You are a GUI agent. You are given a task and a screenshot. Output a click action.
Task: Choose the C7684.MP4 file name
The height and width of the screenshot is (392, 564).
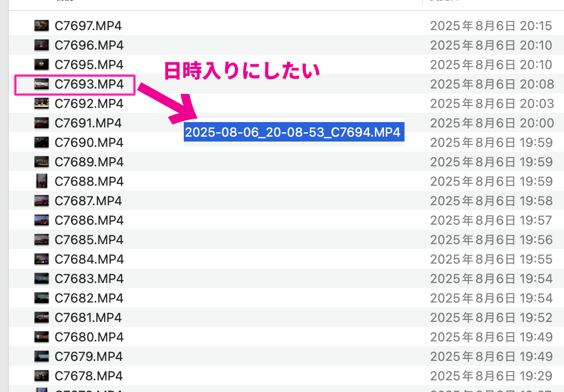pyautogui.click(x=89, y=259)
